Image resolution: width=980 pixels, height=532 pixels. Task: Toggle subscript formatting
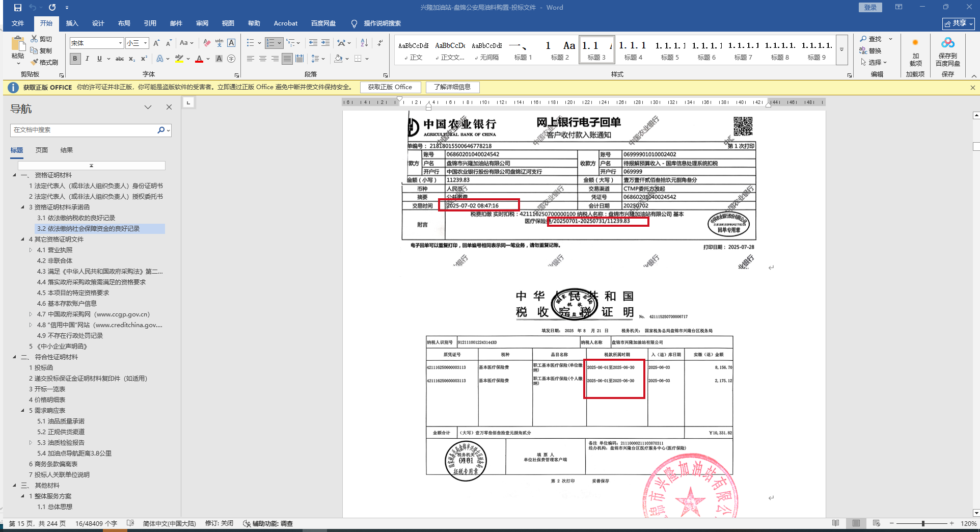click(x=132, y=59)
